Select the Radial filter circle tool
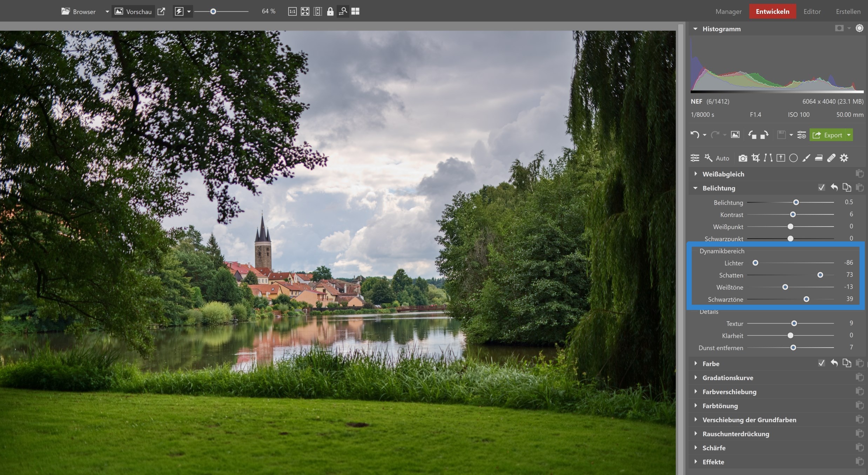This screenshot has height=475, width=868. (x=793, y=158)
